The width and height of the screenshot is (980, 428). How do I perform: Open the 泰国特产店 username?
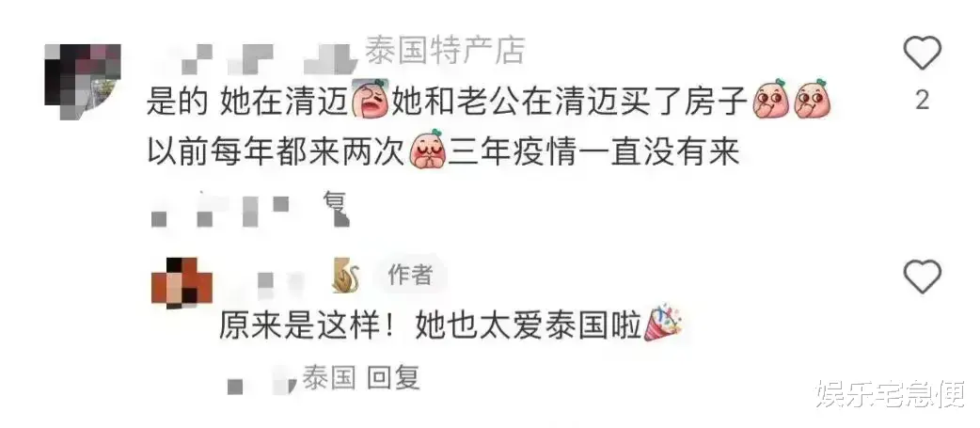click(445, 51)
